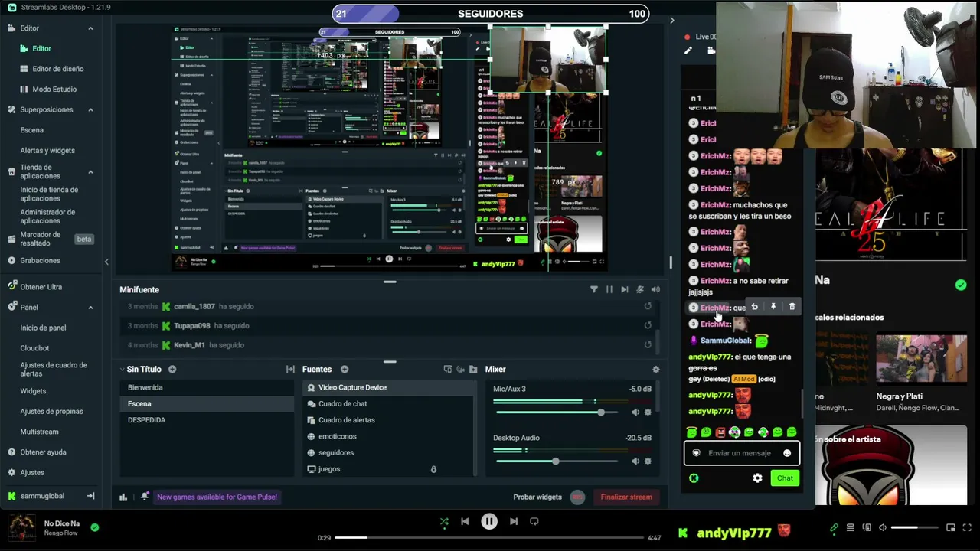Skip the current alert in Minifuente
This screenshot has width=980, height=551.
tap(625, 289)
